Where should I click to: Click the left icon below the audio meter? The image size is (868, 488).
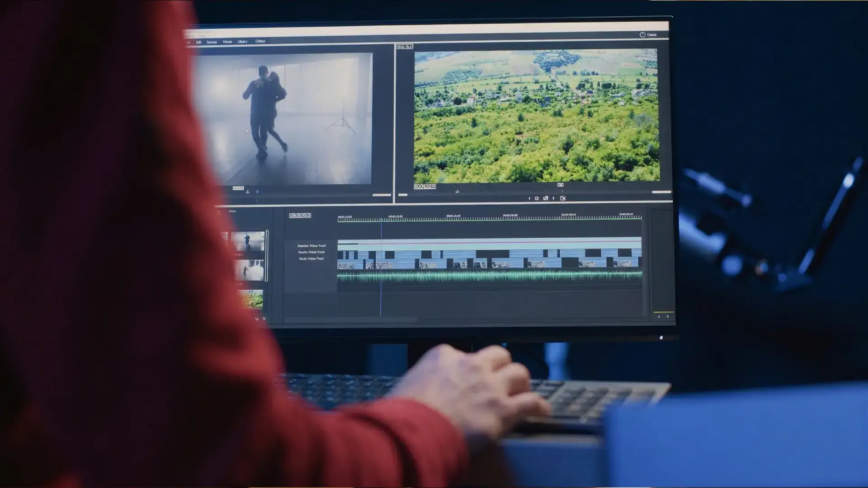(x=659, y=316)
